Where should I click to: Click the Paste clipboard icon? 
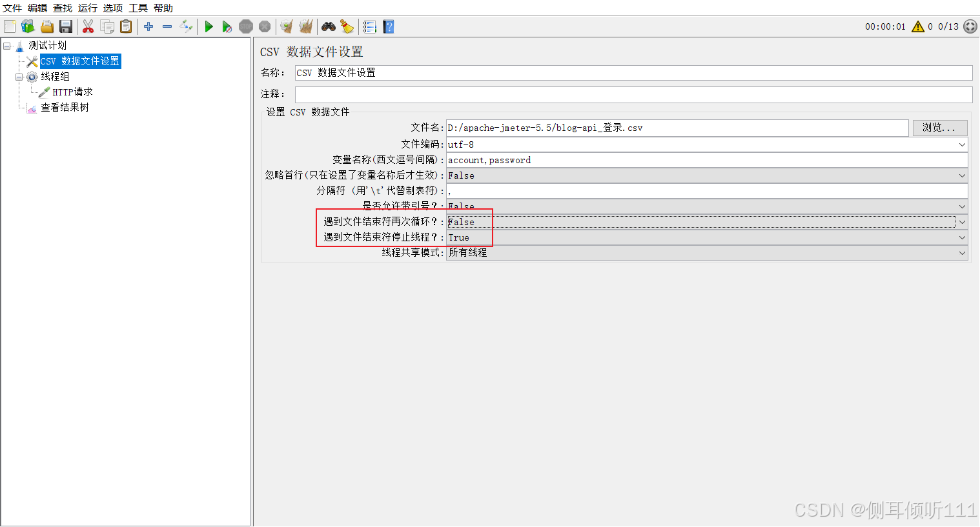tap(126, 26)
